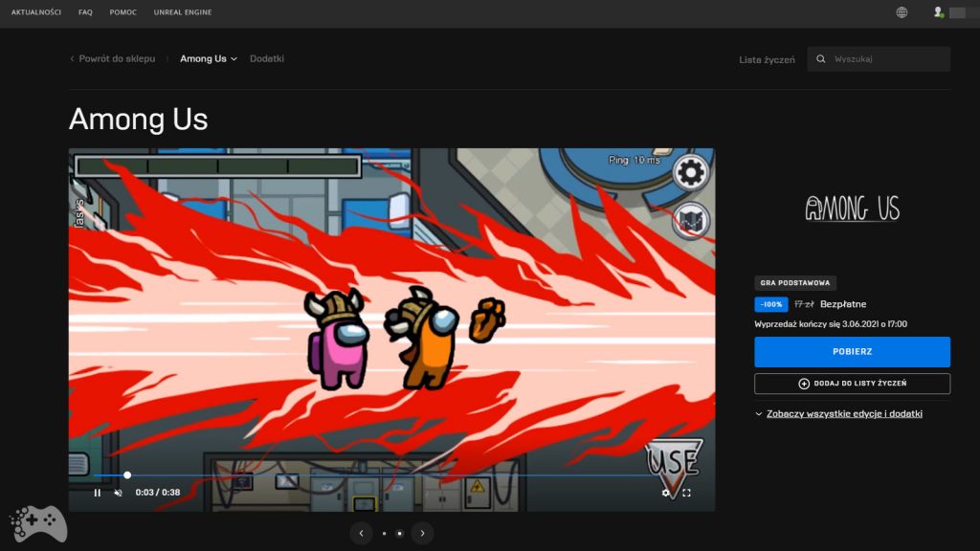
Task: Enter fullscreen video mode
Action: 686,493
